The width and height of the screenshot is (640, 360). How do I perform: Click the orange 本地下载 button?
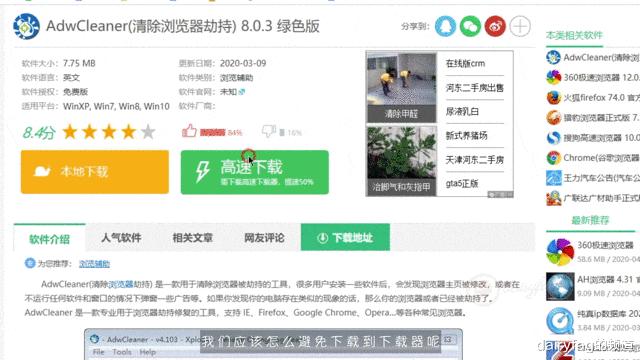(x=95, y=172)
